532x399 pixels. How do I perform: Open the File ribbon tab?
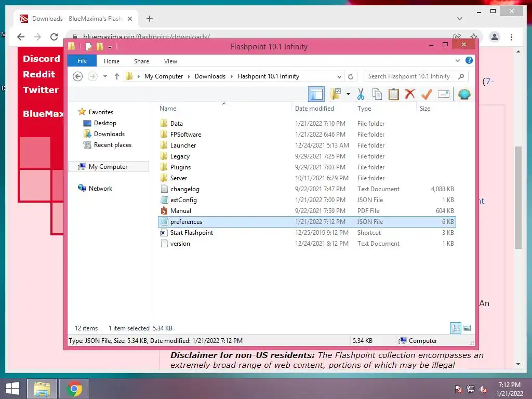coord(82,61)
